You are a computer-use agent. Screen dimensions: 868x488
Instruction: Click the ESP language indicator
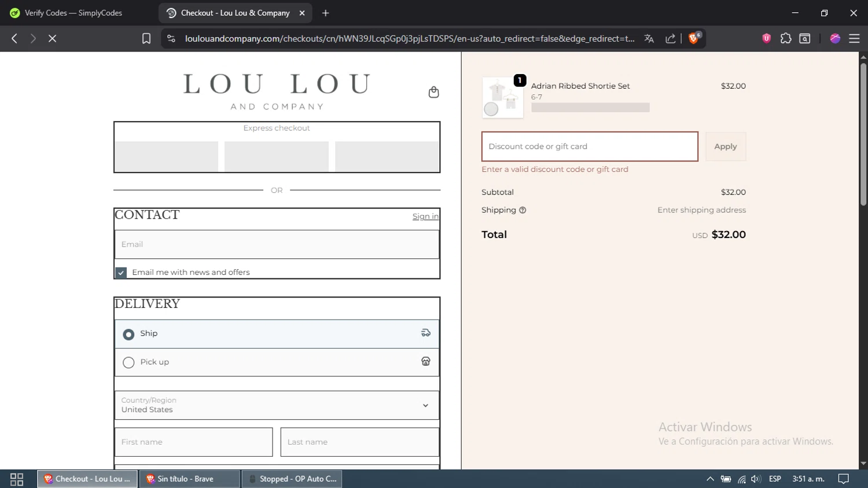(x=775, y=479)
